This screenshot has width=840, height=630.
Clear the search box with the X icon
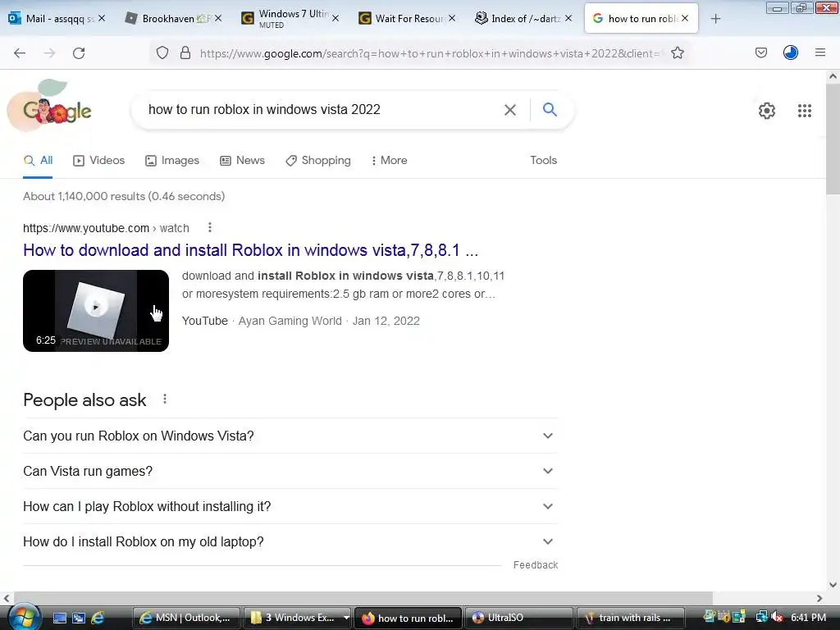tap(510, 110)
